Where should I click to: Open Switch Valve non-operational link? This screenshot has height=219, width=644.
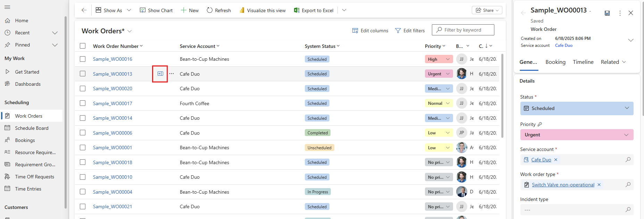point(563,185)
